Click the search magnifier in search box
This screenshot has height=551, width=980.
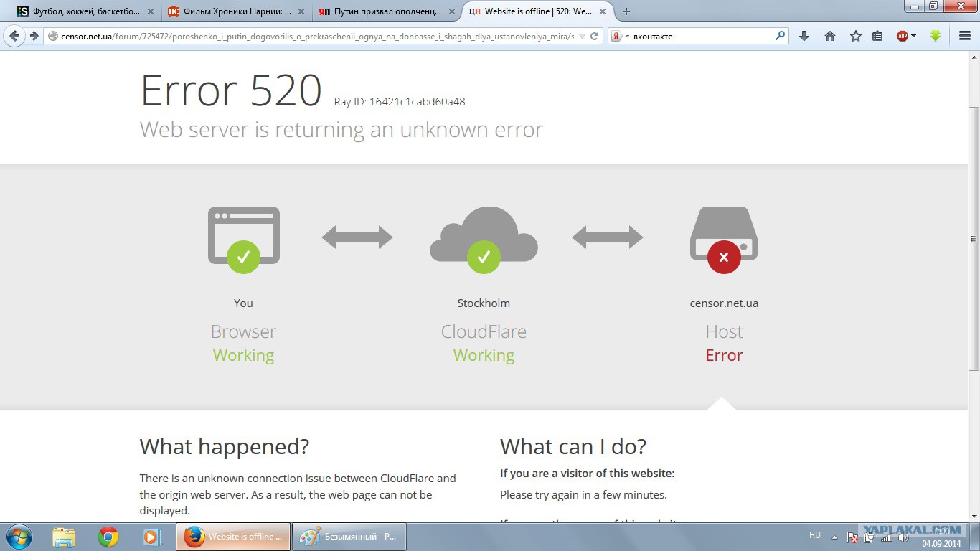click(x=781, y=36)
